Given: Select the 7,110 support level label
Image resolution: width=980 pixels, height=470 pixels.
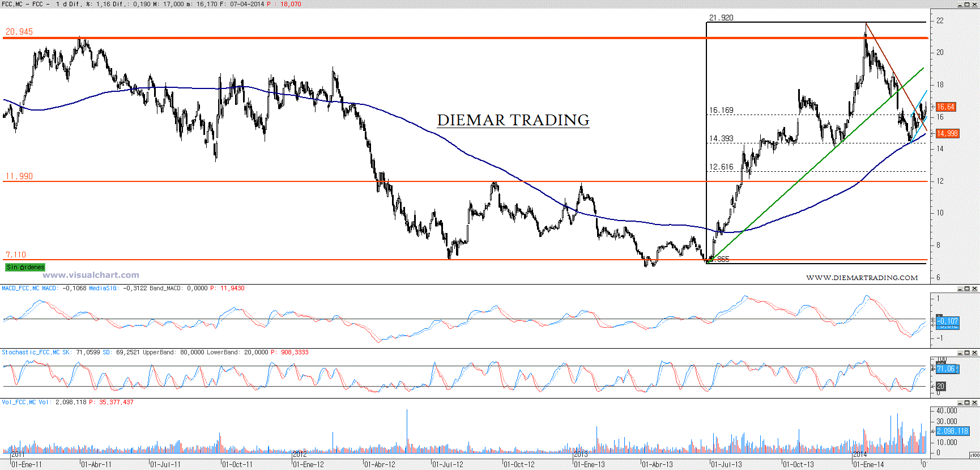Looking at the screenshot, I should (x=16, y=255).
